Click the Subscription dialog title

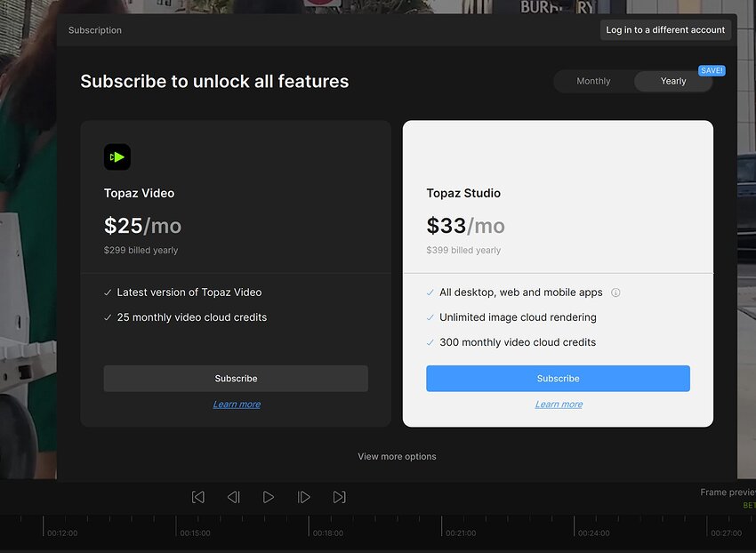coord(95,30)
